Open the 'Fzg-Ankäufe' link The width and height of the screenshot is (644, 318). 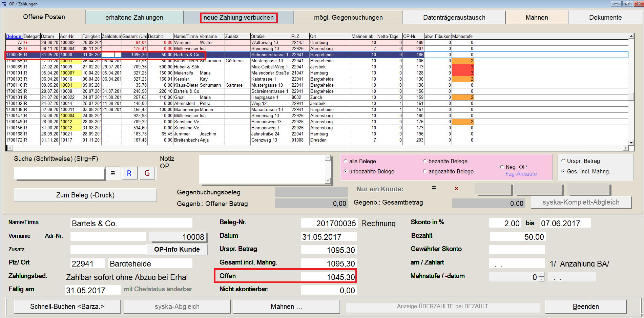click(521, 174)
